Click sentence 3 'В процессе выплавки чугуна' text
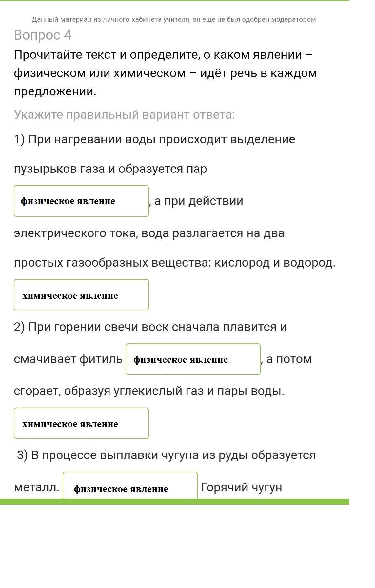The height and width of the screenshot is (588, 375). (166, 455)
